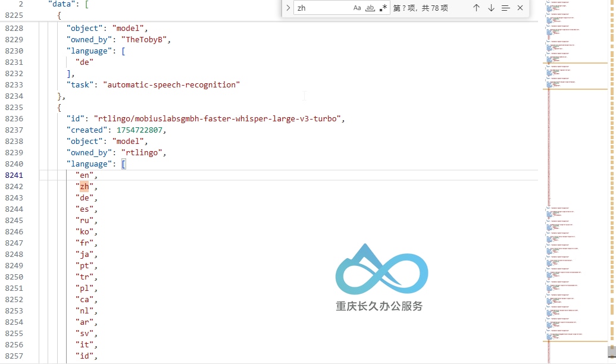Click the created timestamp 1754722807

tap(139, 130)
